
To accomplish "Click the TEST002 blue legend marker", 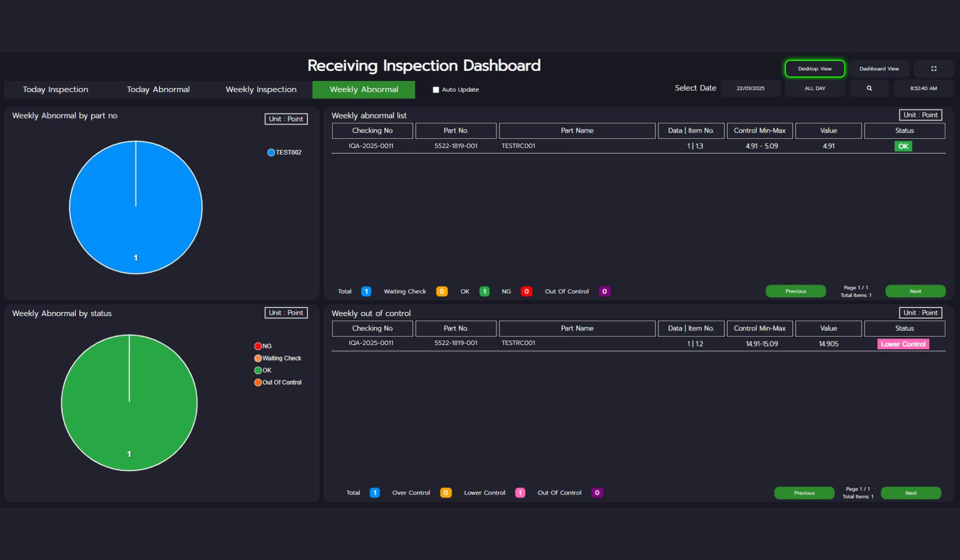I will pos(271,152).
